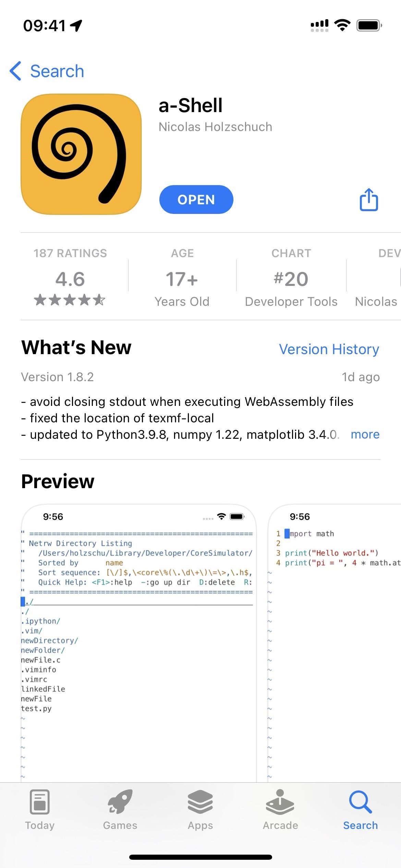Image resolution: width=401 pixels, height=868 pixels.
Task: Tap Version 1.8.2 text
Action: coord(57,377)
